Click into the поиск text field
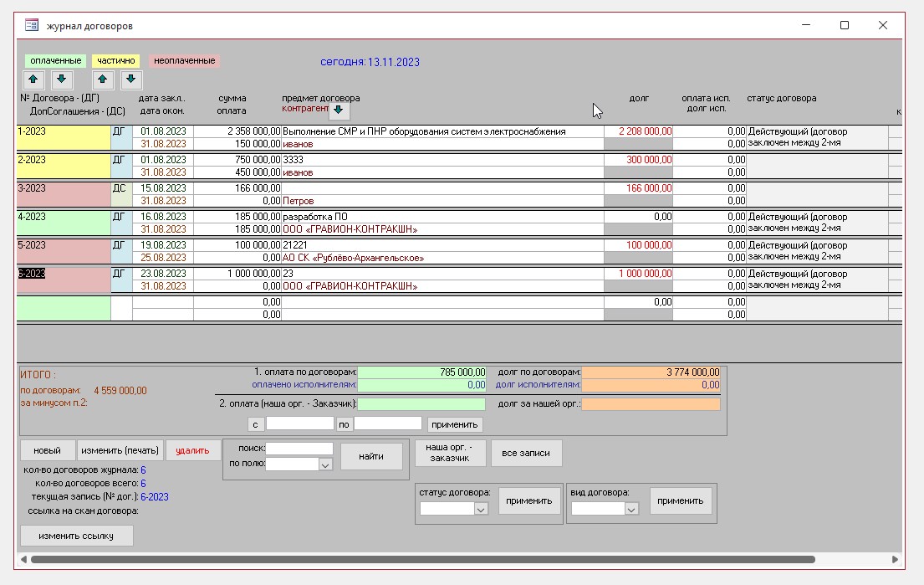This screenshot has width=924, height=585. click(299, 449)
